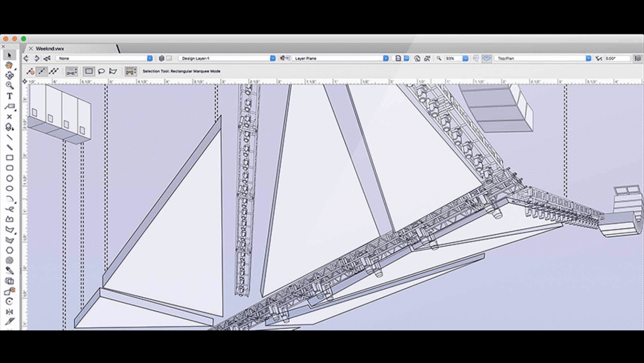Open the Layer Plane dropdown

[x=339, y=58]
